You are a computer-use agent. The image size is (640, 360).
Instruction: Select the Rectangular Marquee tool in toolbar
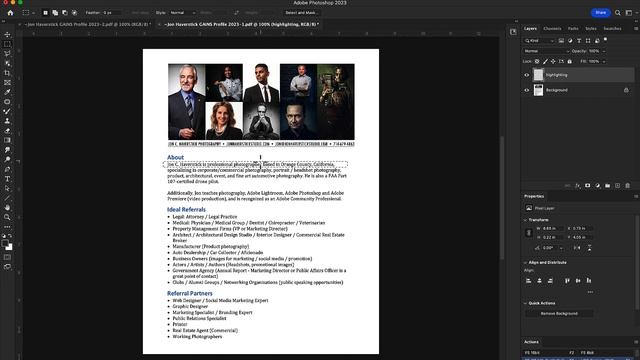(x=7, y=44)
